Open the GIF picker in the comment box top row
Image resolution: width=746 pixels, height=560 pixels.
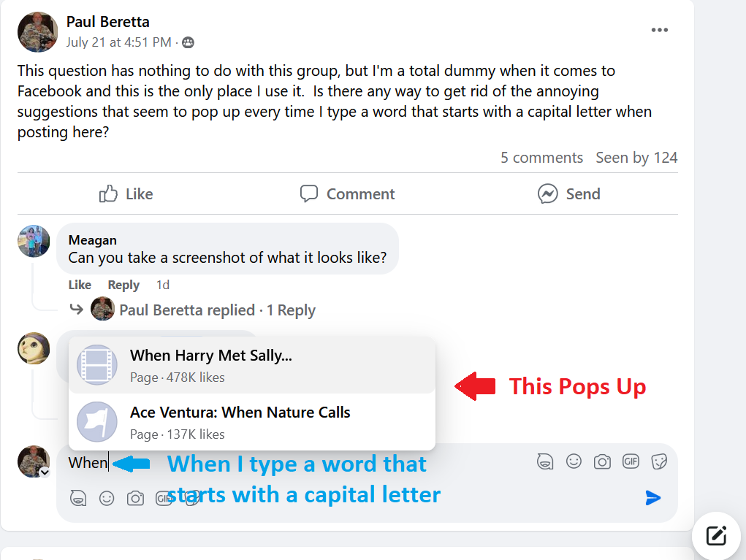(x=631, y=461)
